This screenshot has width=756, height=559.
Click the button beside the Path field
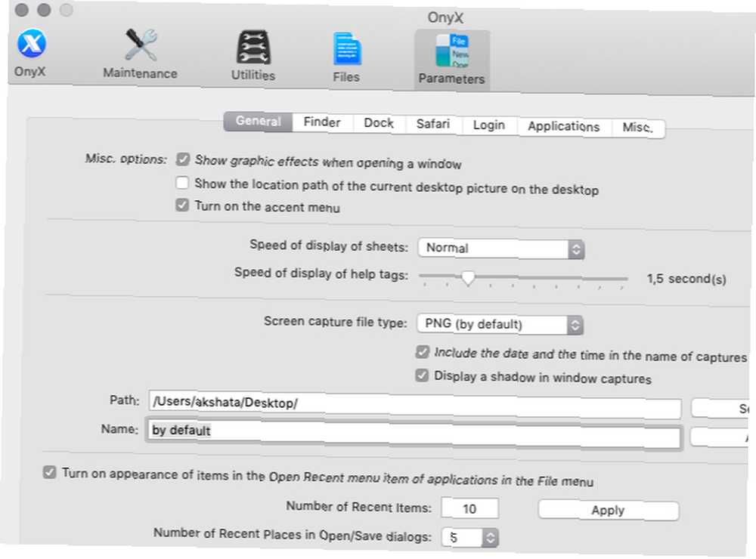coord(720,409)
